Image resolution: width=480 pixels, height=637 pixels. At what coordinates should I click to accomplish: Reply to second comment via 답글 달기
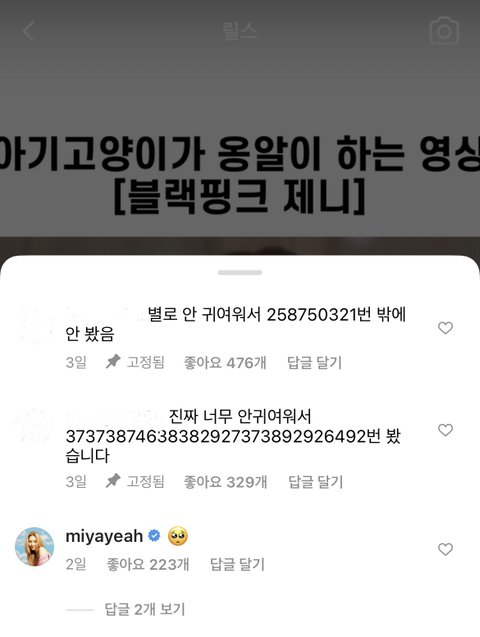[x=316, y=482]
